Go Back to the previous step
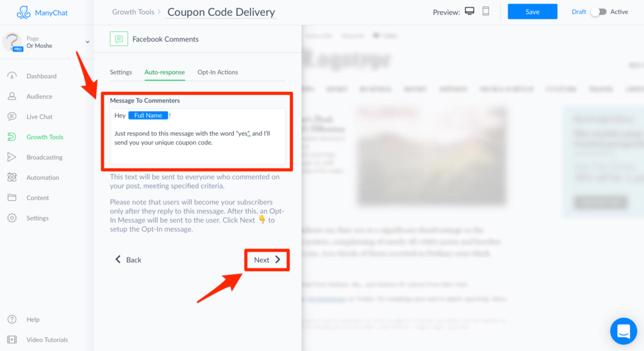The height and width of the screenshot is (351, 644). (x=128, y=260)
